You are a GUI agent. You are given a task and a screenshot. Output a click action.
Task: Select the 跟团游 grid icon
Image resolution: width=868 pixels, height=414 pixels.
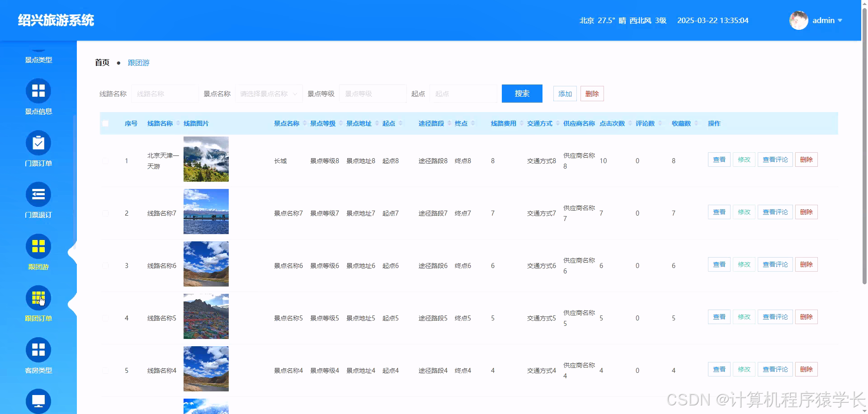(38, 246)
